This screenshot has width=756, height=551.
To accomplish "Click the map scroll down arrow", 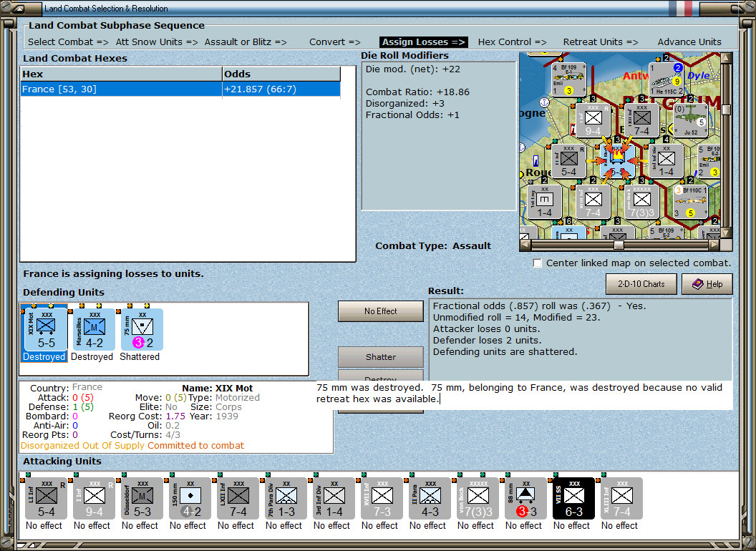I will pyautogui.click(x=726, y=233).
